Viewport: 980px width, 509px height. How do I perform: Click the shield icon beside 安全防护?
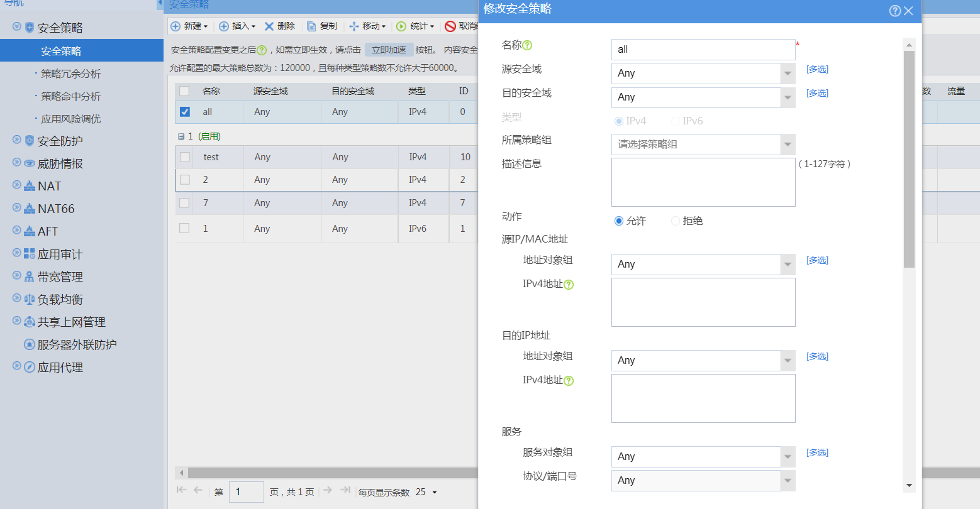[30, 141]
